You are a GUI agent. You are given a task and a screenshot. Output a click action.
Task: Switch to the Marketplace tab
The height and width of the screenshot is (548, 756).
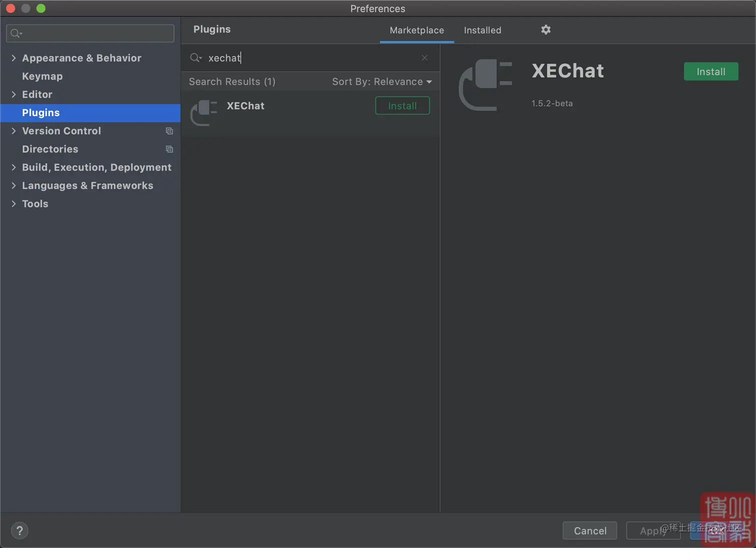click(417, 30)
